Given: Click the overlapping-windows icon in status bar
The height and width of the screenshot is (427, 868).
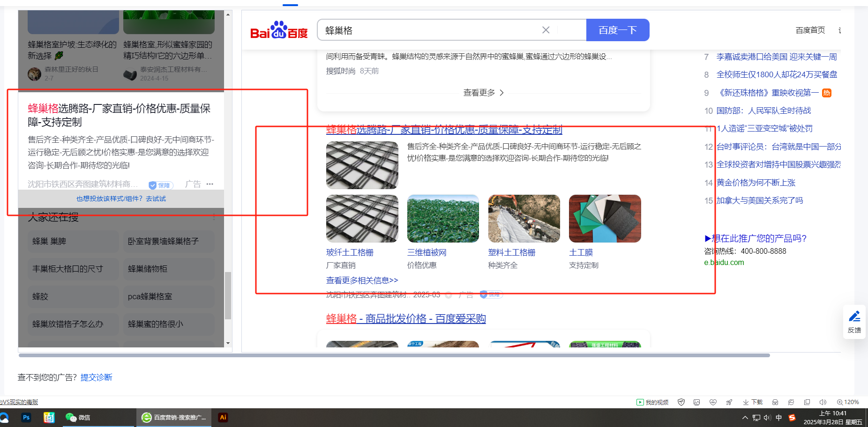Looking at the screenshot, I should 807,402.
